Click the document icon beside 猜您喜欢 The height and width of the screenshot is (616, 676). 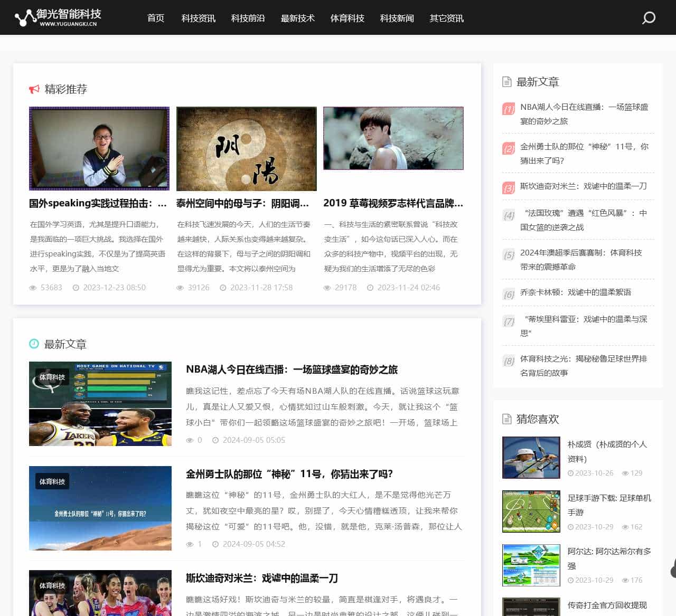507,419
